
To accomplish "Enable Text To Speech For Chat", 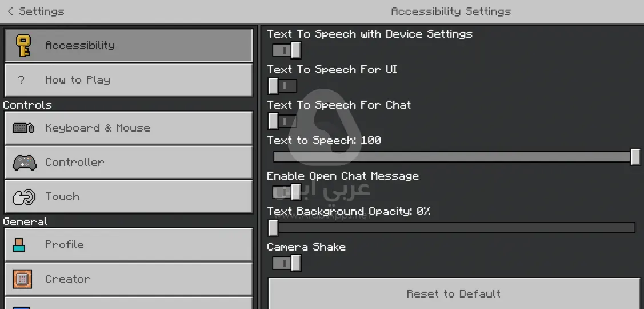I will [283, 121].
